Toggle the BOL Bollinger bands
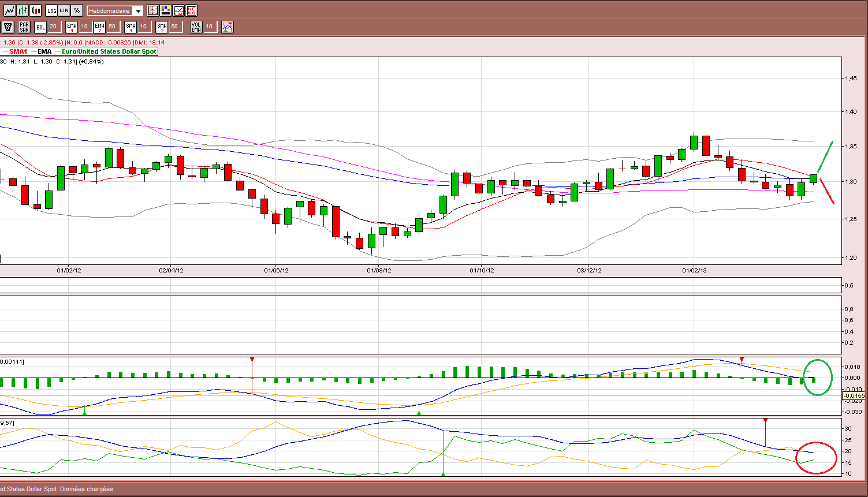This screenshot has height=497, width=868. pyautogui.click(x=40, y=27)
